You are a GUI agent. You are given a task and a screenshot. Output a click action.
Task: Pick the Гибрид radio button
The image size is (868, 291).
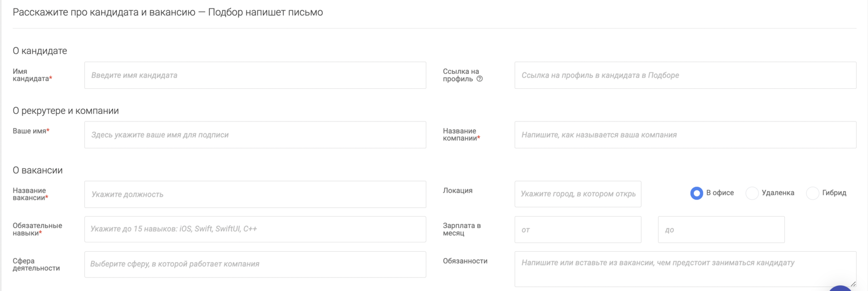coord(813,193)
